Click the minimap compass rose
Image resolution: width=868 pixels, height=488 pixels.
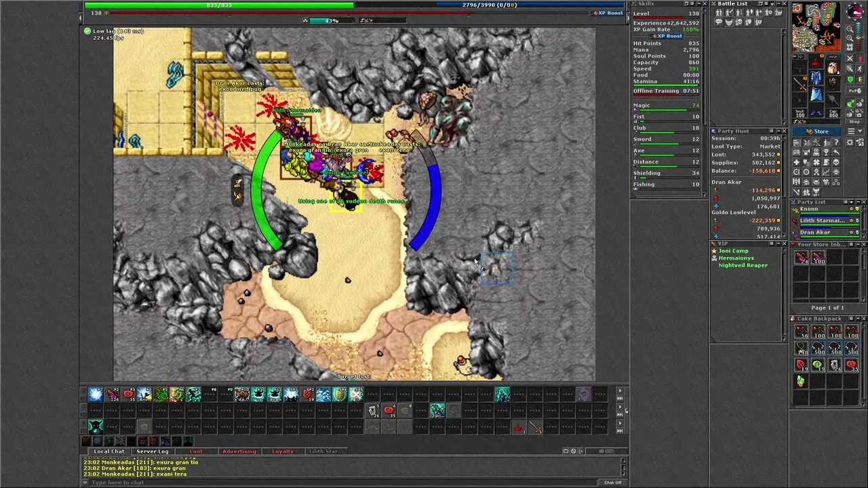pos(854,12)
